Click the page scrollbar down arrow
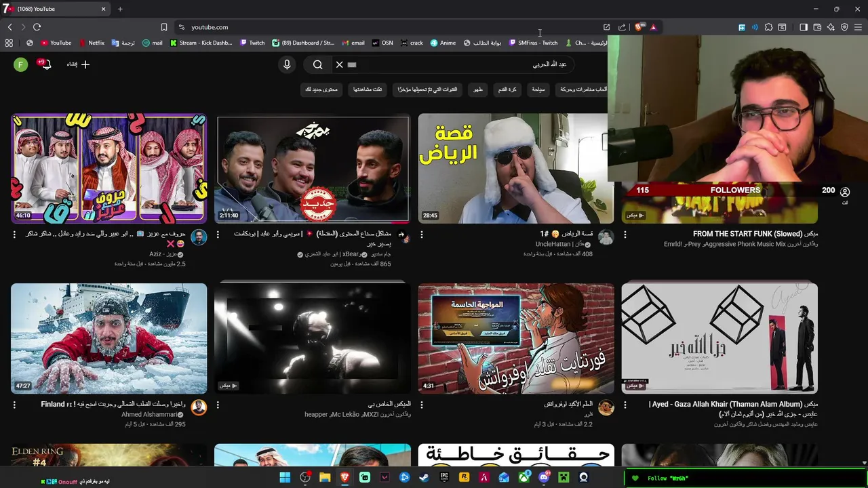This screenshot has height=488, width=868. pos(864,463)
